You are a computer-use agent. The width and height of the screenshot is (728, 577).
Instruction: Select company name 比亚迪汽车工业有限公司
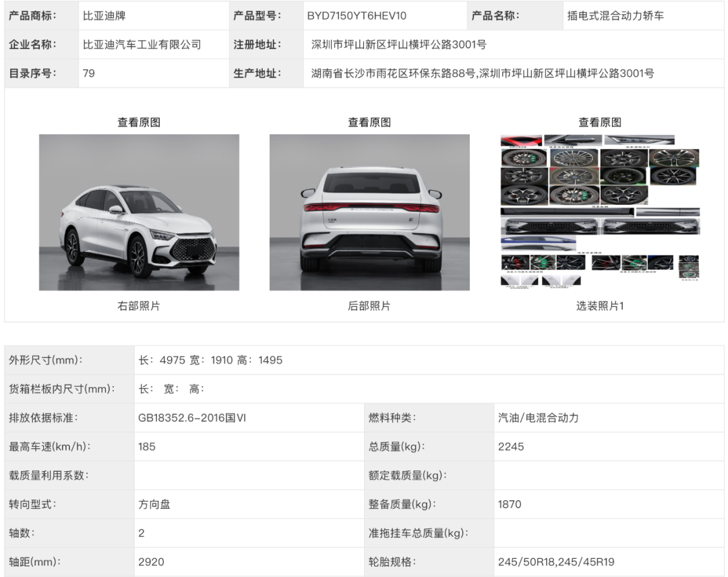point(142,44)
